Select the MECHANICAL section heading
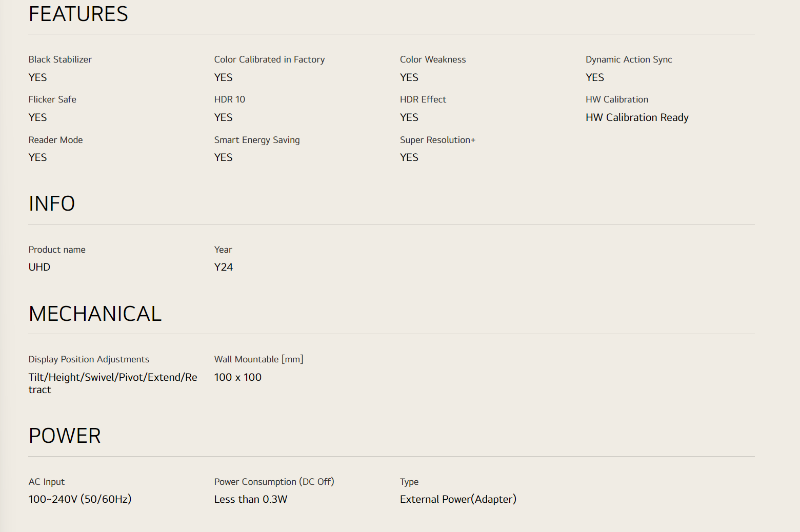Screen dimensions: 800x532 click(95, 314)
